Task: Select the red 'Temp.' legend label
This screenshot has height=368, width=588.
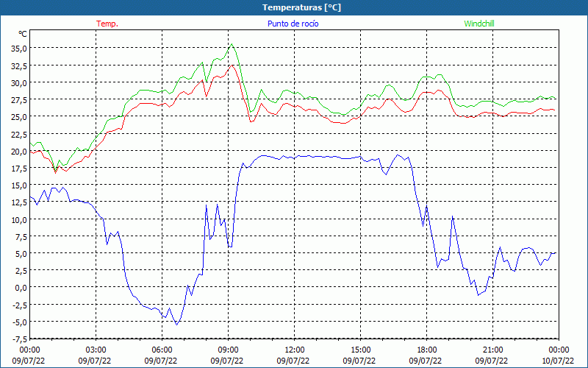Action: (x=107, y=24)
